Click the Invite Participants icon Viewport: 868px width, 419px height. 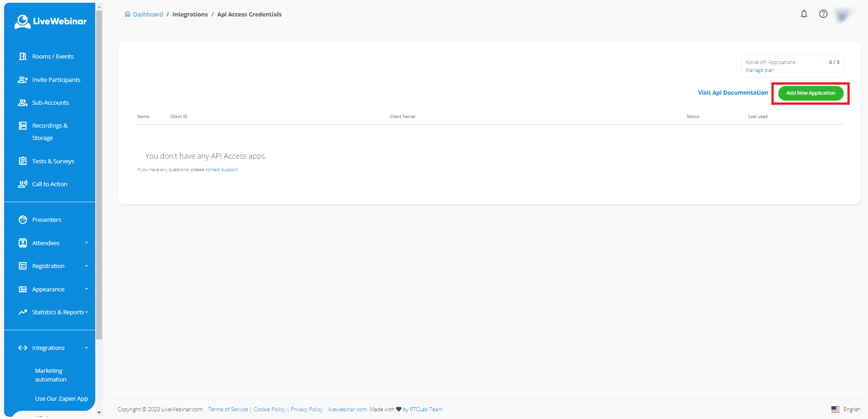click(22, 80)
